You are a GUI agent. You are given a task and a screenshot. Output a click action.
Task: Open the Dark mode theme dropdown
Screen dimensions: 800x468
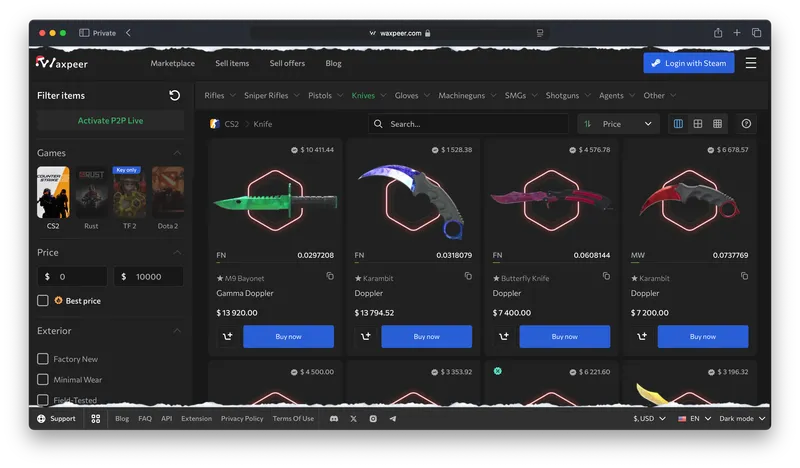click(742, 418)
